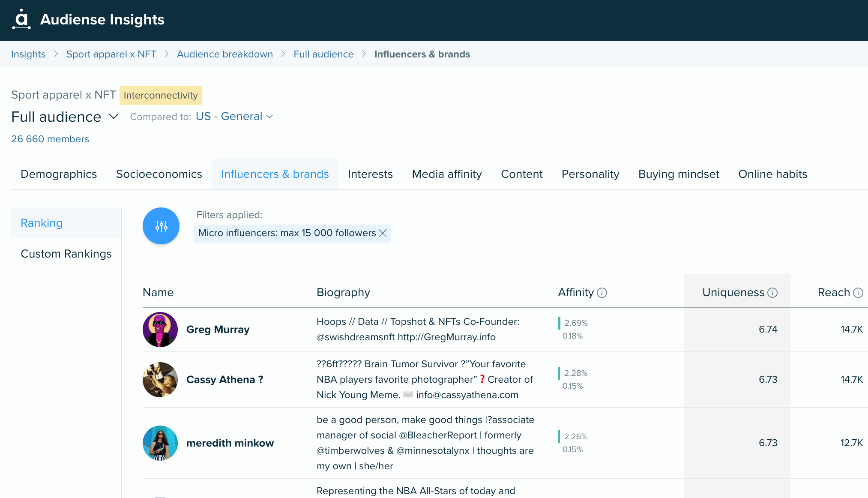Open the Content tab
Viewport: 868px width, 498px height.
(522, 174)
